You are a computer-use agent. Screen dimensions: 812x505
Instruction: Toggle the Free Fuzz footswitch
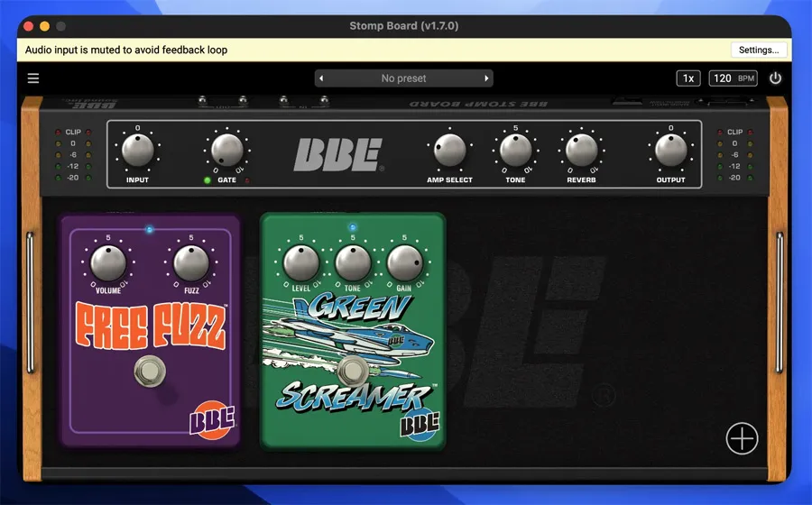[150, 372]
